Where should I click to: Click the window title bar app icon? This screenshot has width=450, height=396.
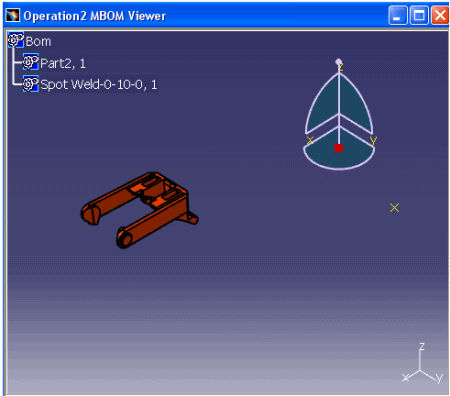click(12, 15)
